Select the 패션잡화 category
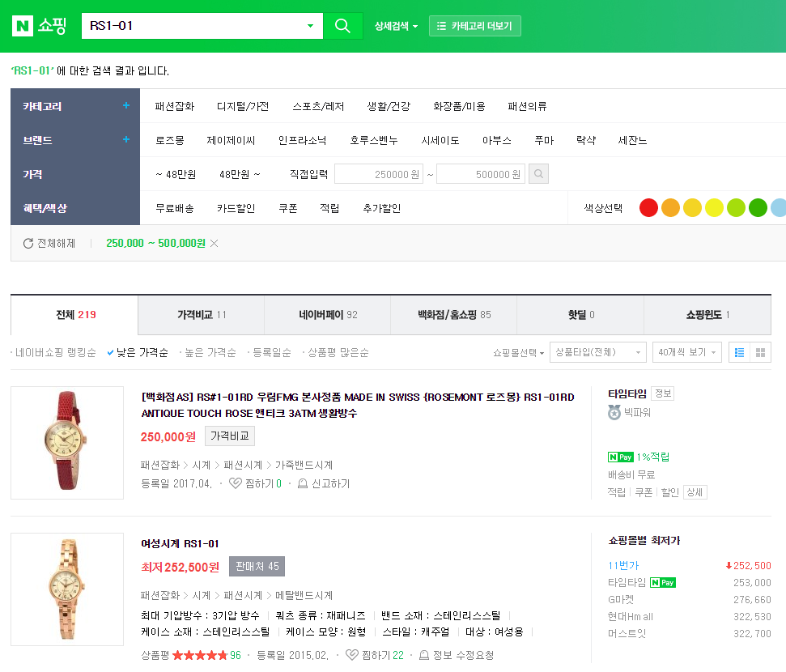786x672 pixels. [175, 106]
